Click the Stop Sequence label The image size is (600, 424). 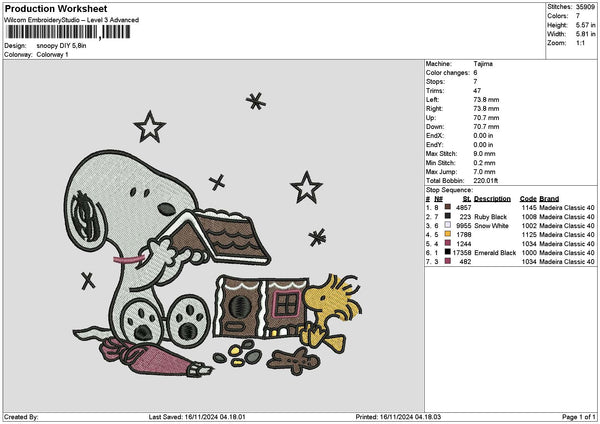[x=447, y=188]
